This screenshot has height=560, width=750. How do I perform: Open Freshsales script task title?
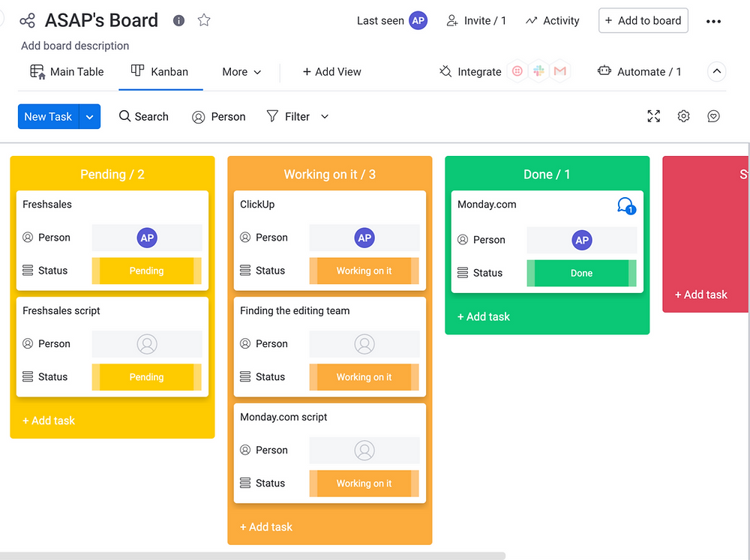click(61, 311)
